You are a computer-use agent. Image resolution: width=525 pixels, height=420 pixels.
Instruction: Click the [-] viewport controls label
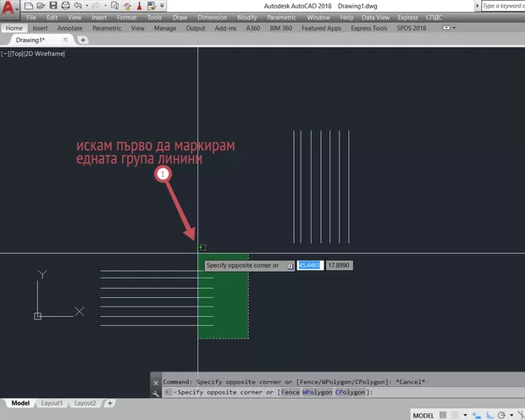point(5,53)
